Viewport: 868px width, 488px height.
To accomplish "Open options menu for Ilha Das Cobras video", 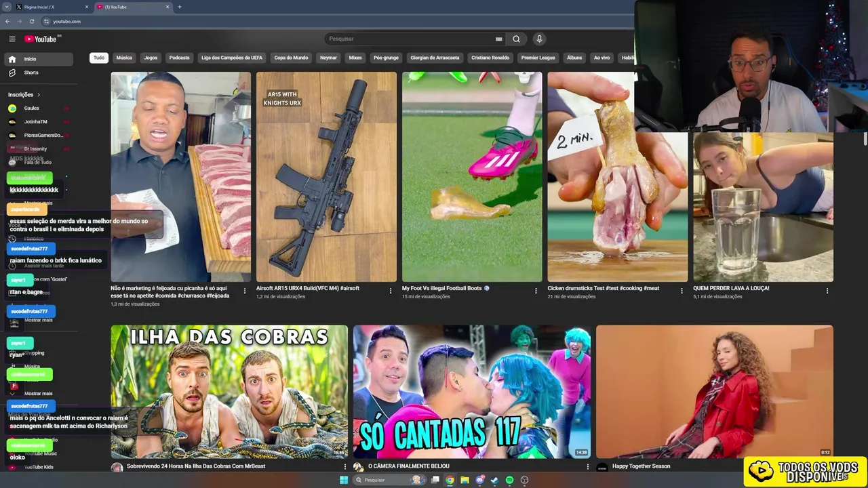I will pos(344,467).
